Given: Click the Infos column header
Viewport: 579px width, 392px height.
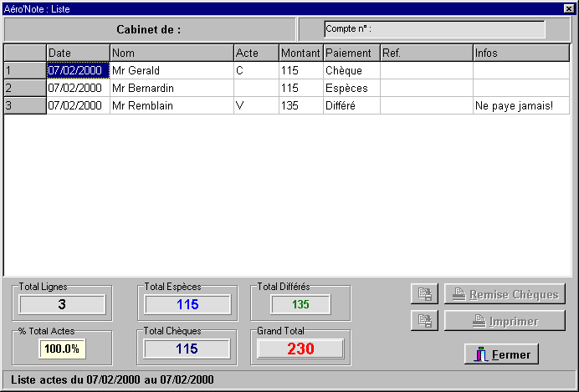Looking at the screenshot, I should 521,53.
